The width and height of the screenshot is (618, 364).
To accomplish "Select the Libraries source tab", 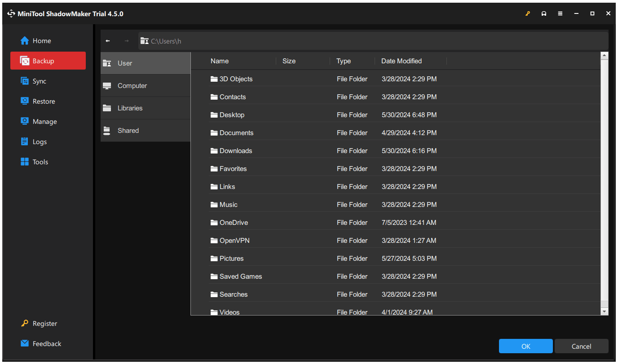I will coord(146,108).
